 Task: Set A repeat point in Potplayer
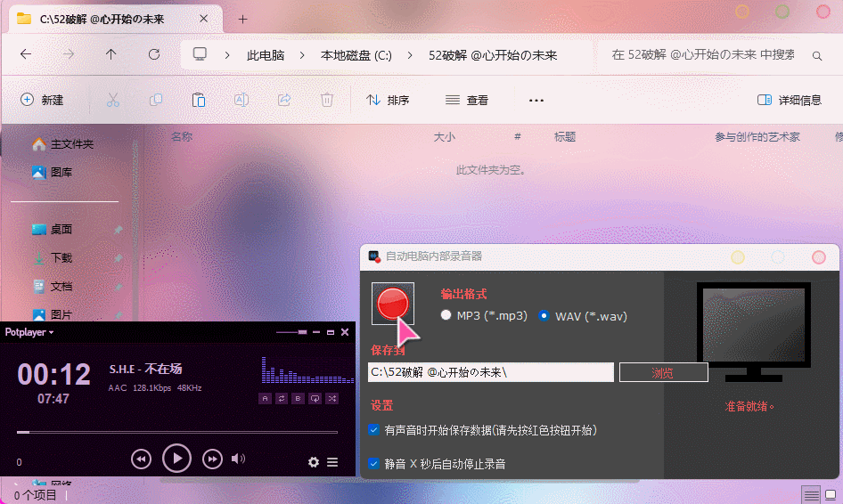point(265,398)
